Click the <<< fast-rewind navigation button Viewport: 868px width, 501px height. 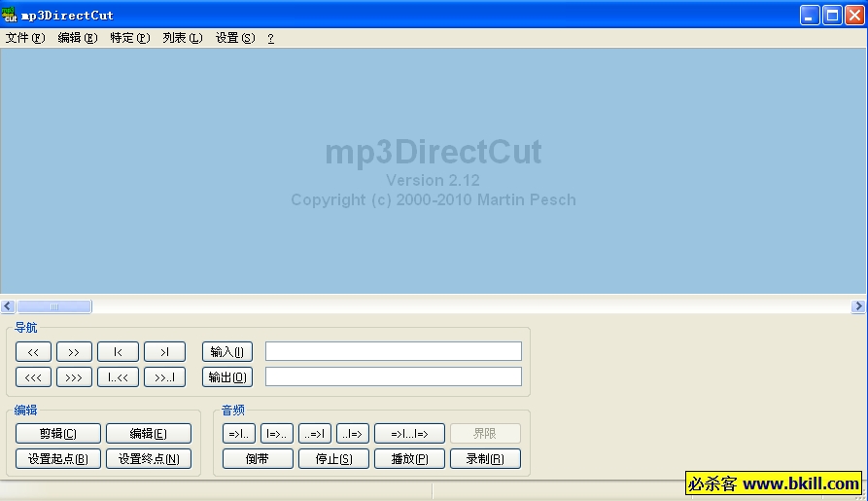33,377
